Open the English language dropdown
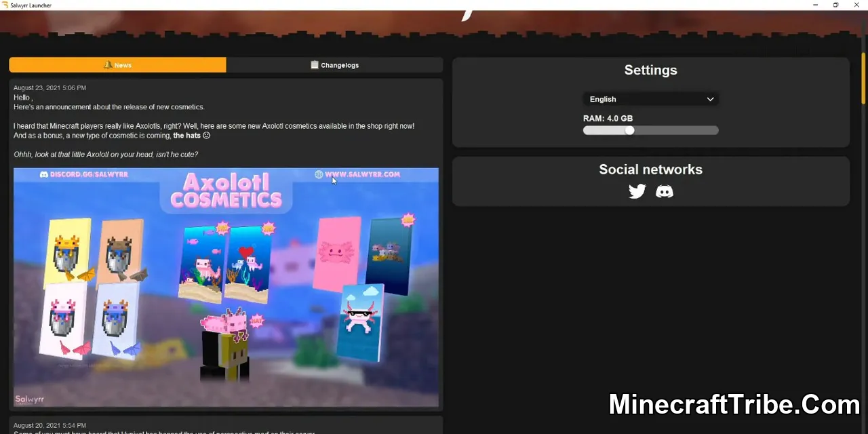The height and width of the screenshot is (434, 868). click(650, 99)
